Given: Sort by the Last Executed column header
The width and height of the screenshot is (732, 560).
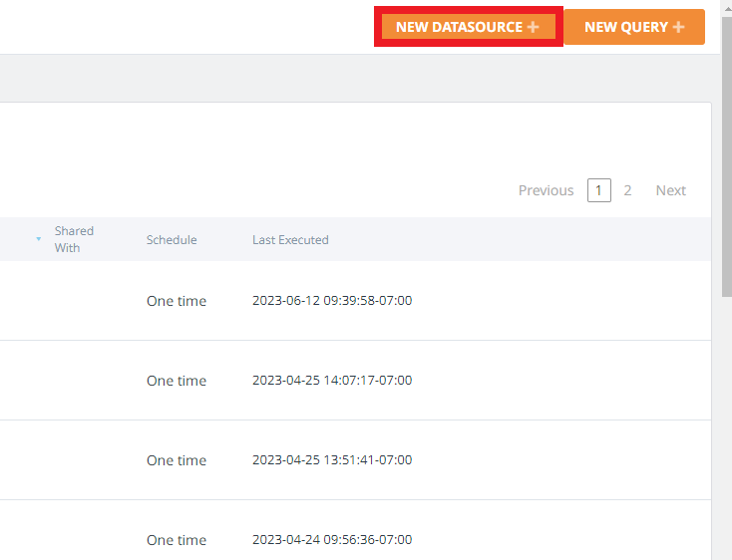Looking at the screenshot, I should 290,240.
